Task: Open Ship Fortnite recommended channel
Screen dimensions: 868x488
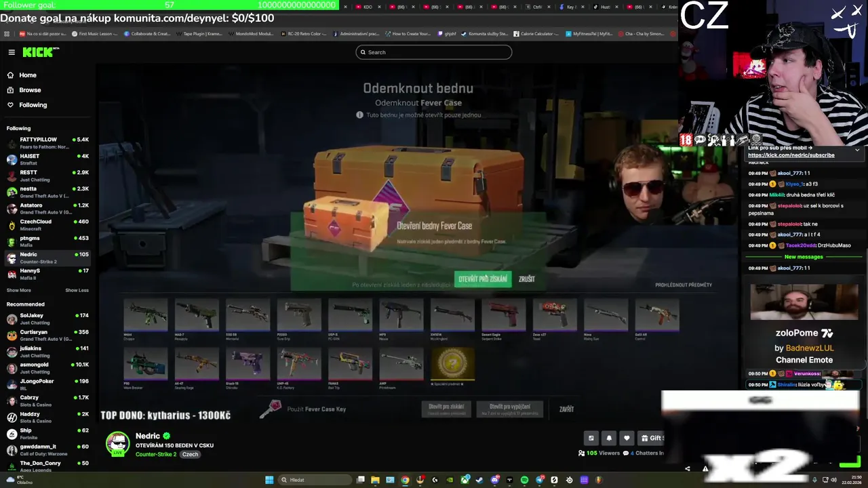Action: (x=47, y=434)
